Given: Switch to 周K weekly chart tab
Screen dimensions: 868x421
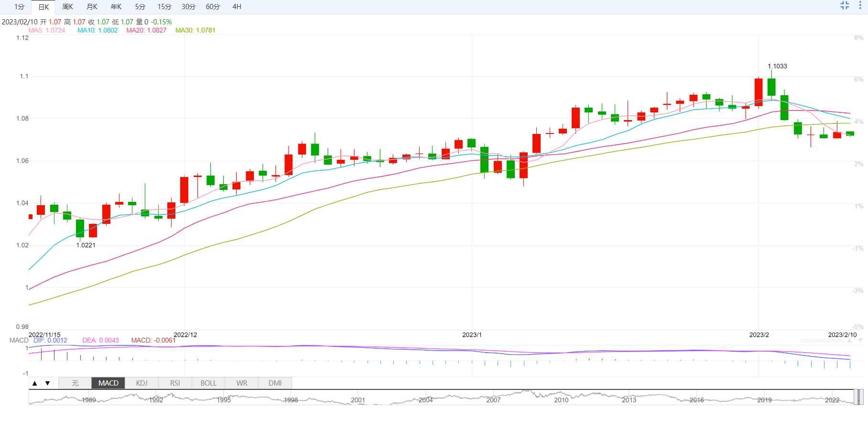Looking at the screenshot, I should click(x=68, y=7).
